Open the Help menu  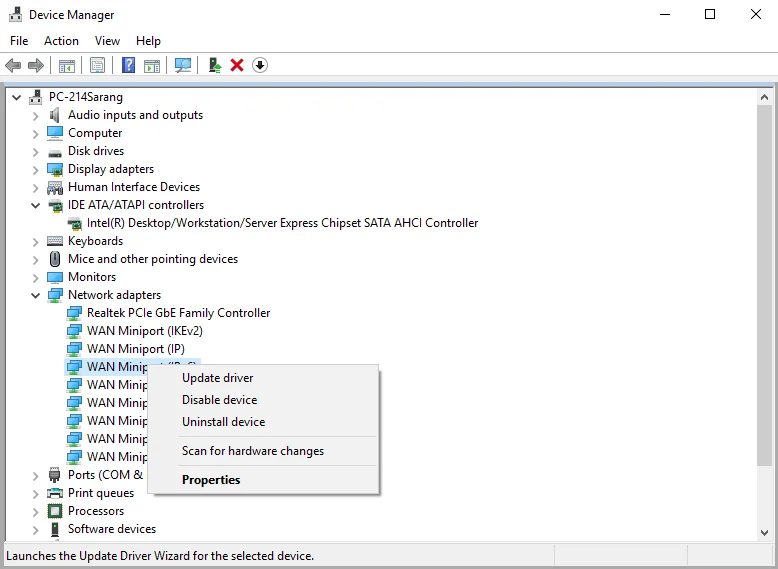tap(148, 41)
